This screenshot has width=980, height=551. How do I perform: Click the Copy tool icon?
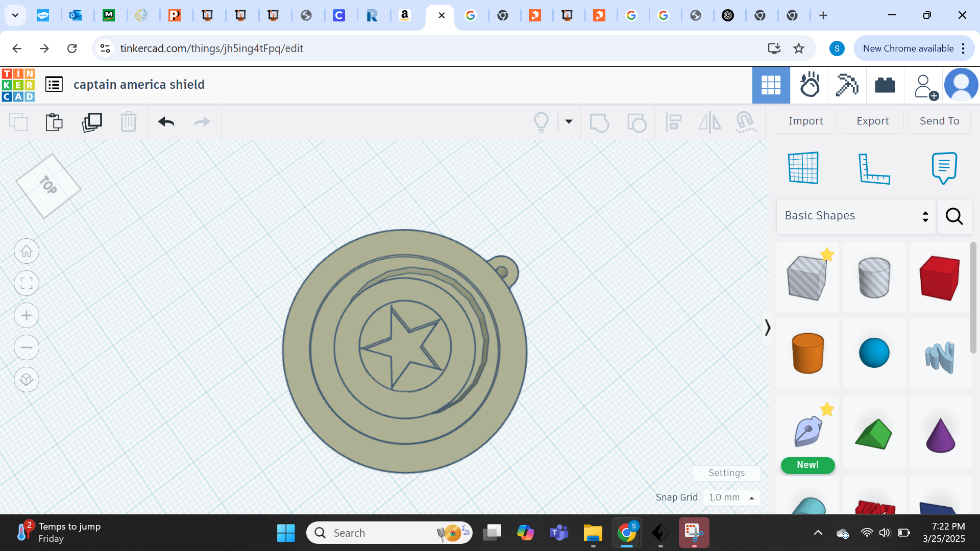coord(18,122)
